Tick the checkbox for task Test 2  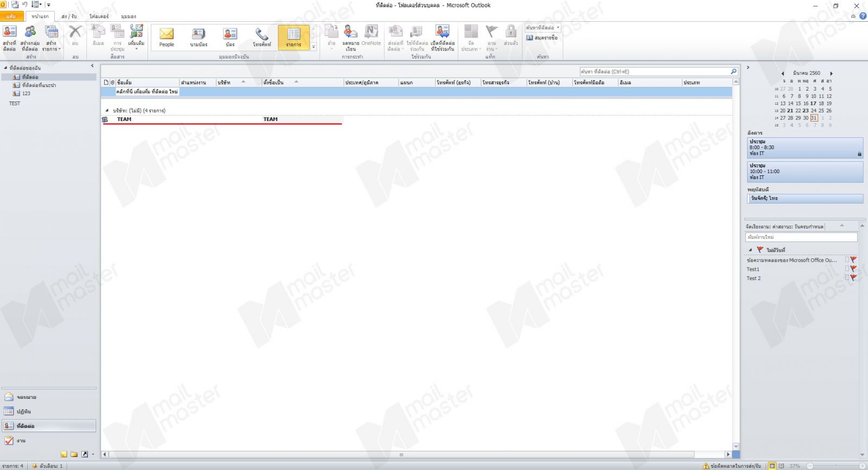coord(847,278)
